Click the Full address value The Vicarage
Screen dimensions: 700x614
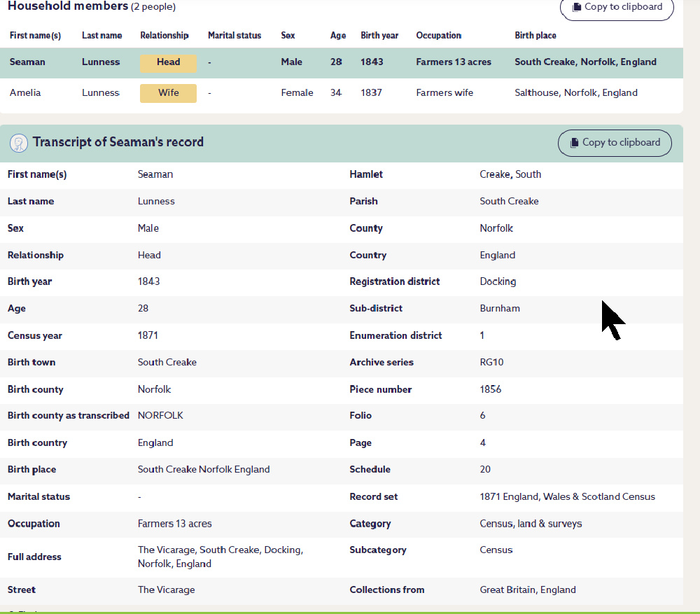220,557
